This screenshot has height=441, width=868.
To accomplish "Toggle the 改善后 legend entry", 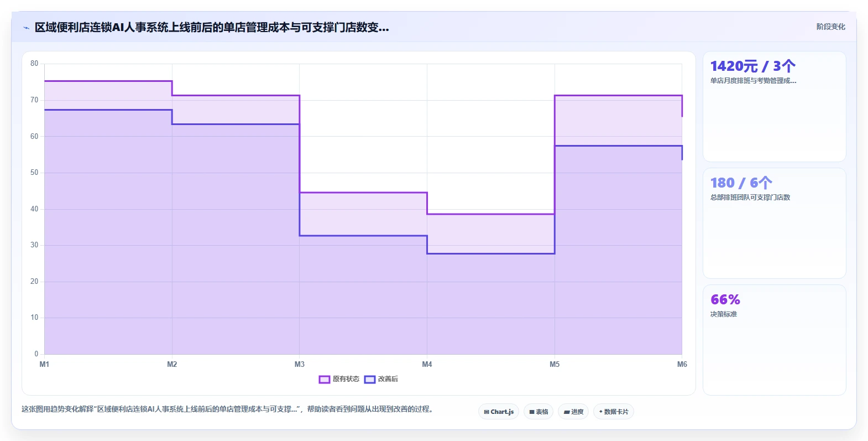I will point(381,379).
